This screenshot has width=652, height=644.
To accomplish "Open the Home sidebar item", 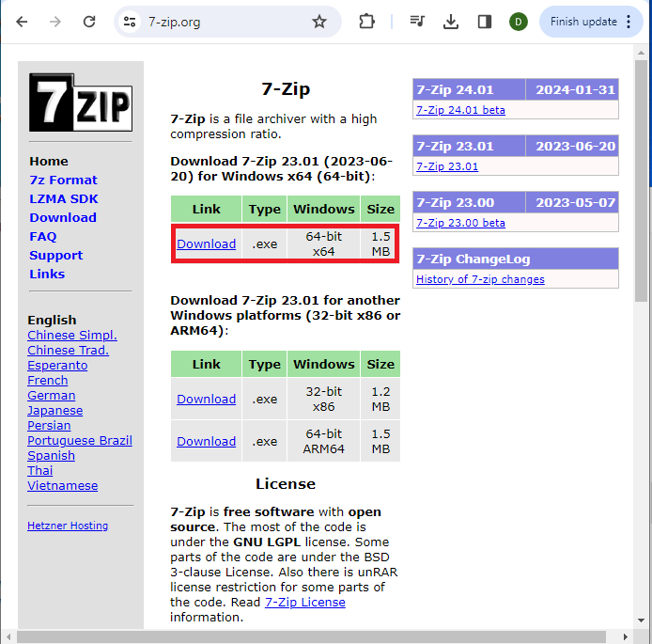I will pos(49,162).
